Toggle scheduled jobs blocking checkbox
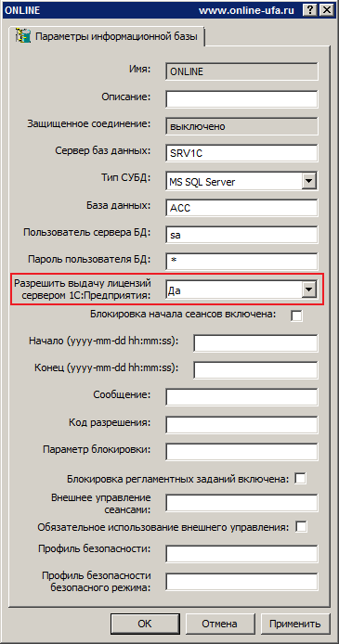 coord(300,479)
